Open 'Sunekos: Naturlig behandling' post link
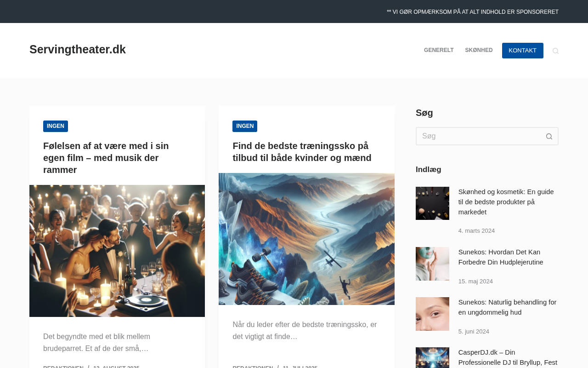Image resolution: width=588 pixels, height=368 pixels. click(x=508, y=307)
